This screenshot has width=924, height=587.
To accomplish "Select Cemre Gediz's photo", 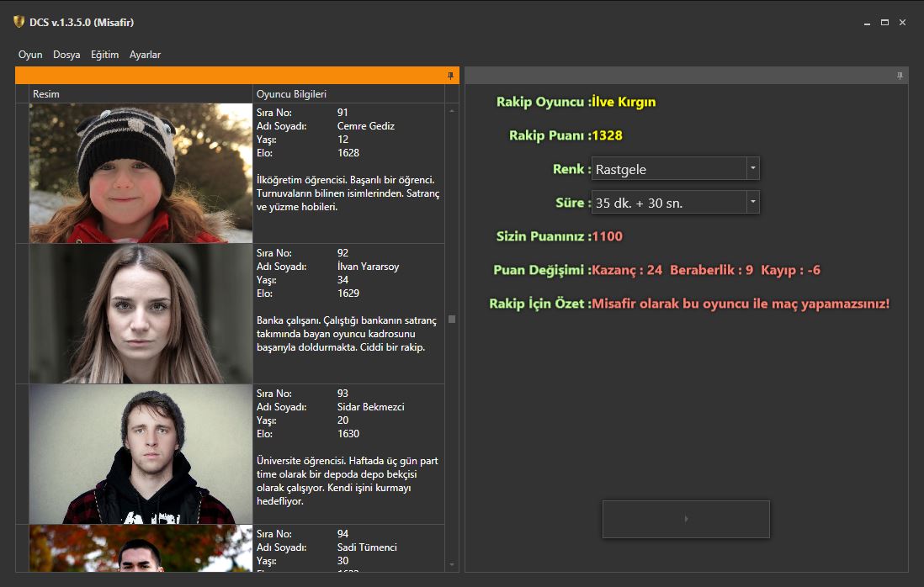I will tap(141, 173).
